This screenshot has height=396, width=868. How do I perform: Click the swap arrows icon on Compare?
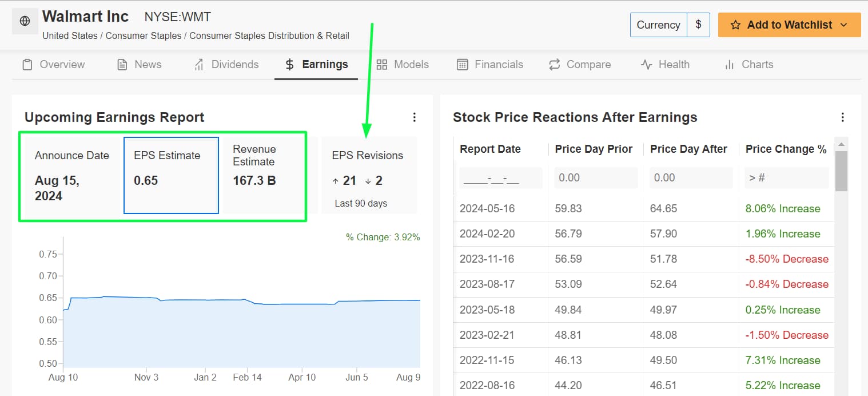554,65
